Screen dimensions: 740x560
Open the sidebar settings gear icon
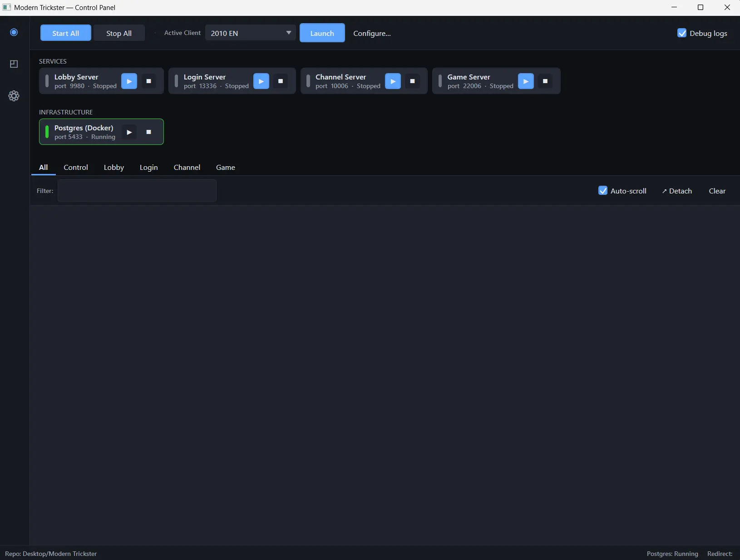14,96
